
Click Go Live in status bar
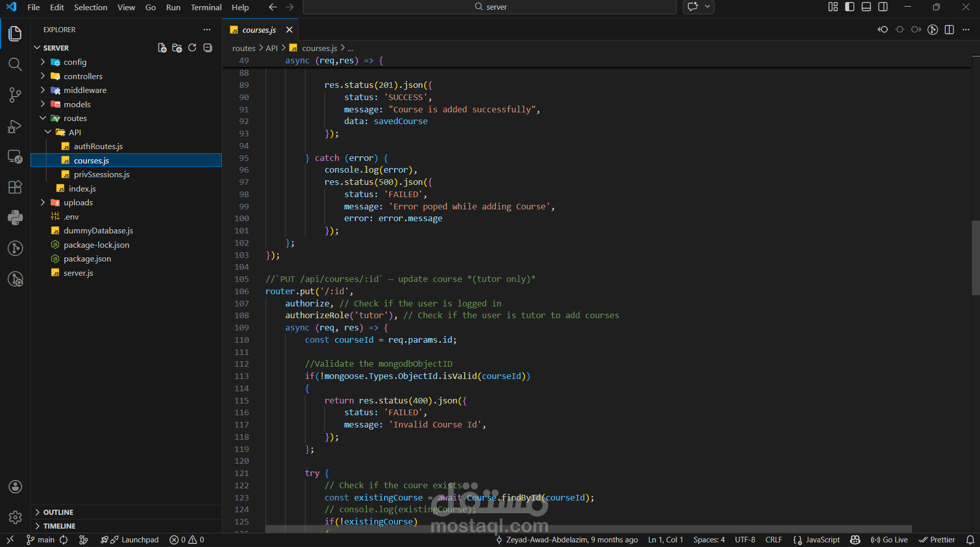889,540
